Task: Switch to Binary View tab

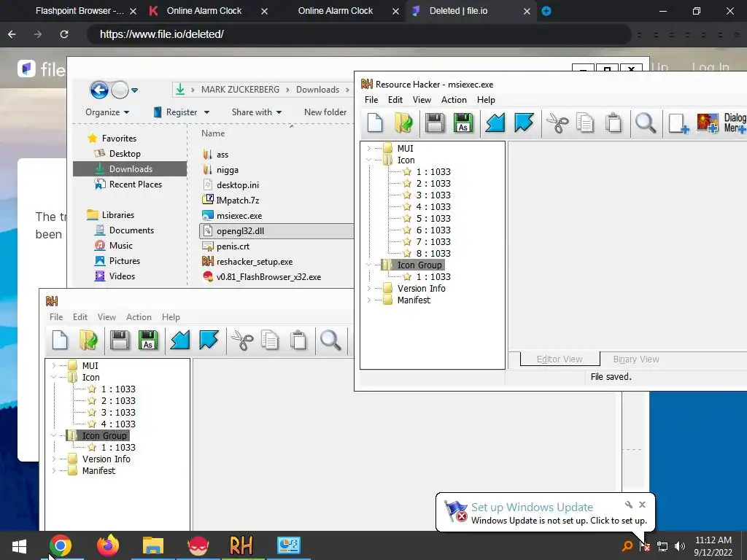Action: (636, 359)
